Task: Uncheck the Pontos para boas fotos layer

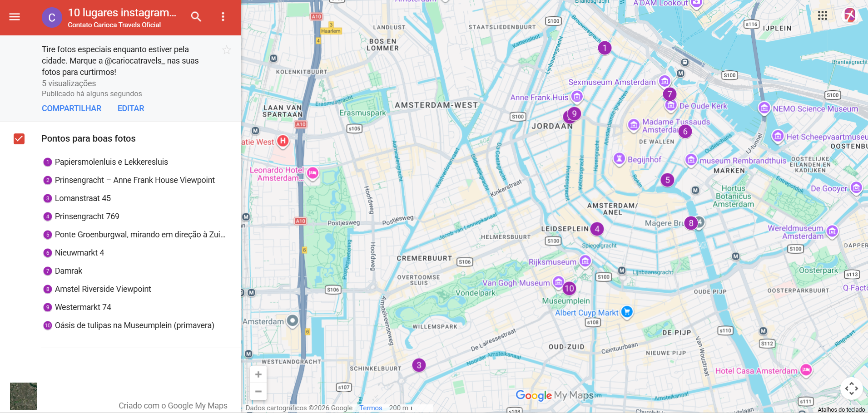Action: 19,139
